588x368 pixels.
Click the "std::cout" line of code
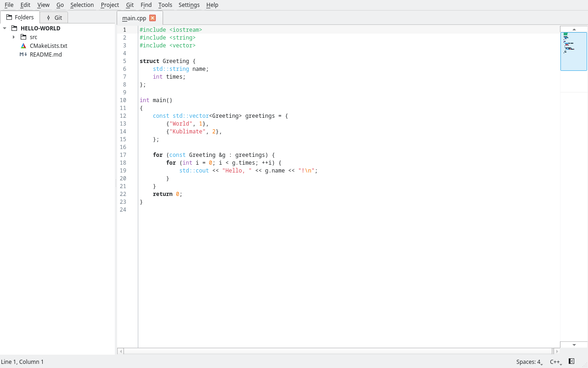[249, 171]
